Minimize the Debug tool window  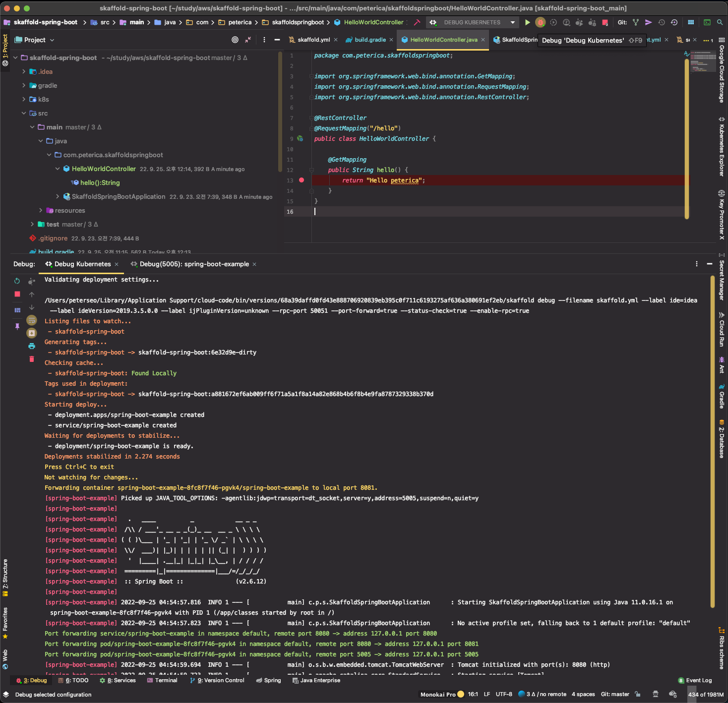click(x=710, y=264)
